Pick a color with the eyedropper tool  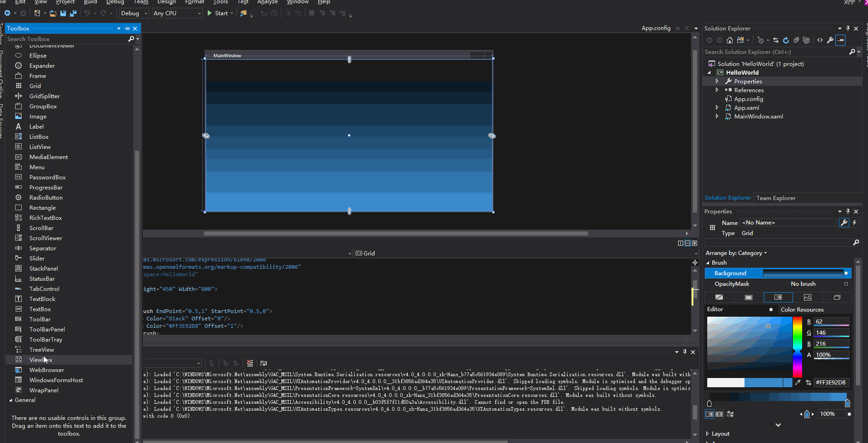(798, 382)
